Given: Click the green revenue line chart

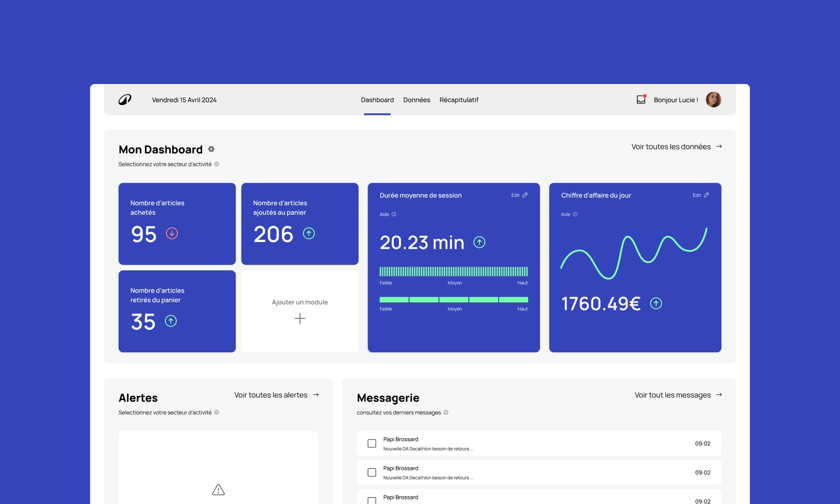Looking at the screenshot, I should tap(634, 253).
